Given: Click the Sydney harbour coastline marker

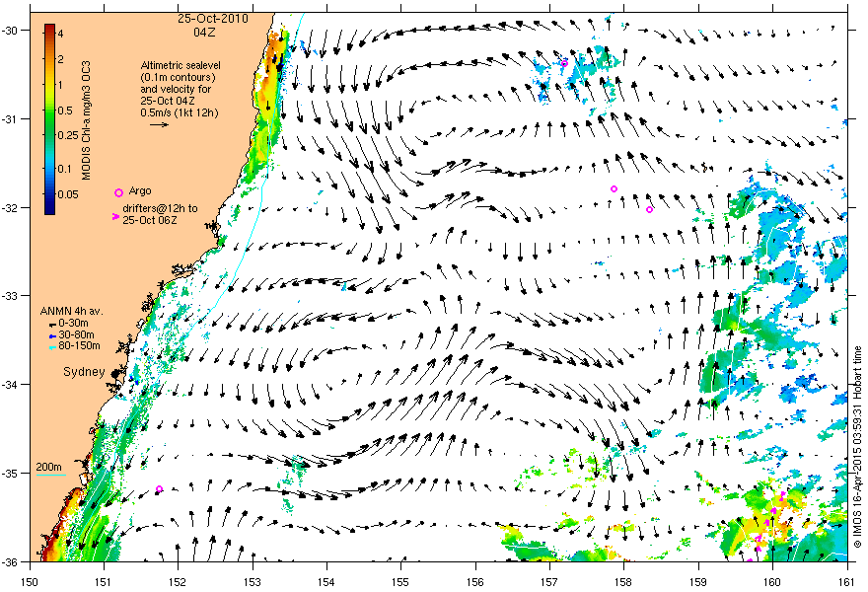Looking at the screenshot, I should tap(115, 375).
